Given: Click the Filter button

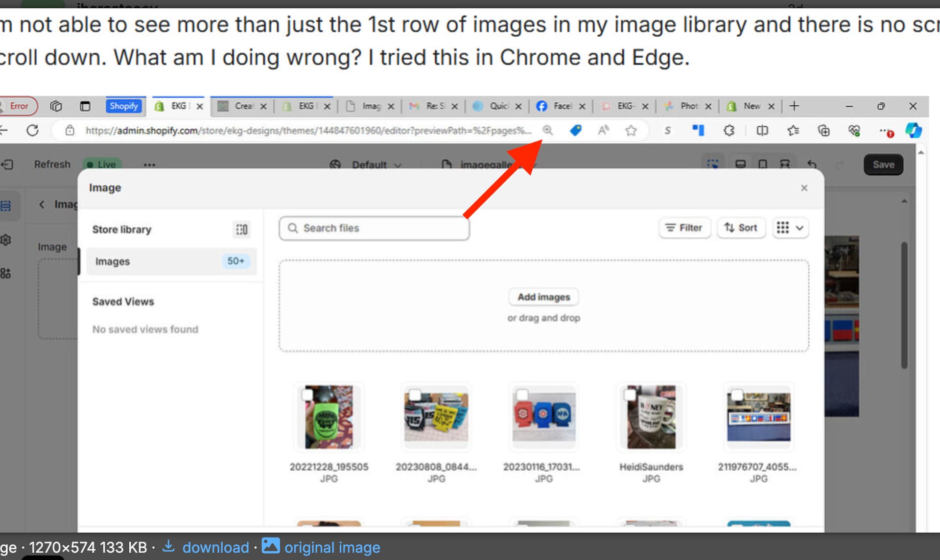Looking at the screenshot, I should 684,228.
